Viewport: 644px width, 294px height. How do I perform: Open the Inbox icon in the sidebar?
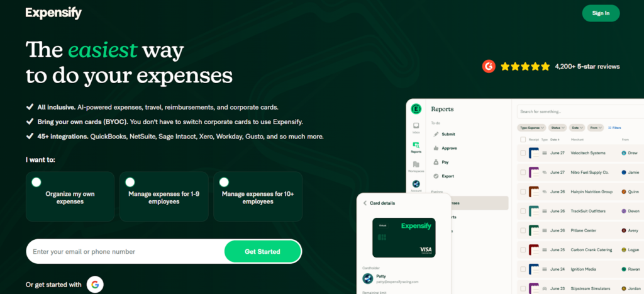pyautogui.click(x=416, y=127)
